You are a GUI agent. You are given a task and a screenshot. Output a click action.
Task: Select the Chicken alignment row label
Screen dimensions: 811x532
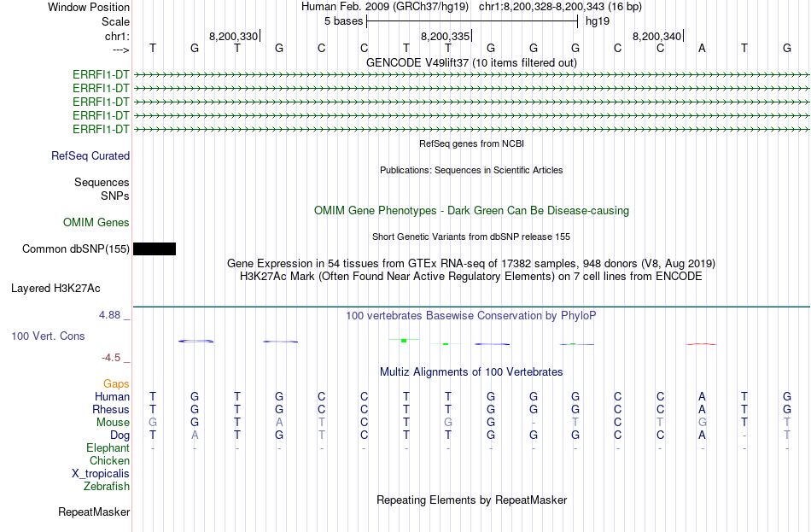point(109,460)
